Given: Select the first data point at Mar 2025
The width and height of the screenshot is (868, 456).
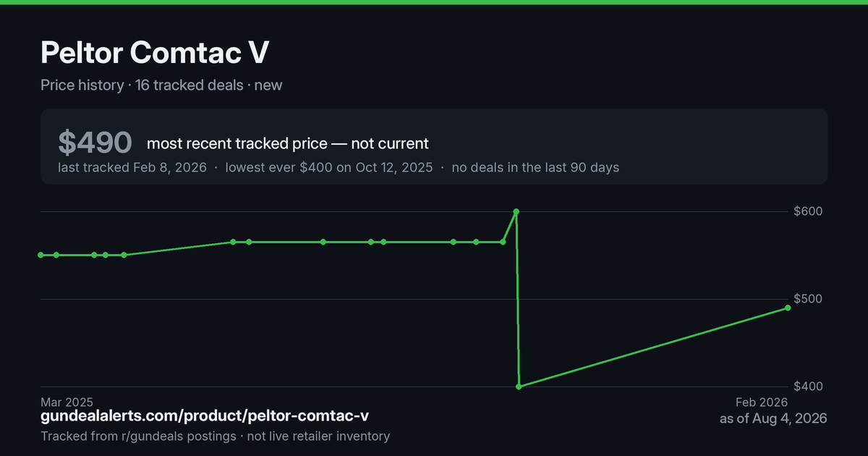Looking at the screenshot, I should tap(41, 255).
